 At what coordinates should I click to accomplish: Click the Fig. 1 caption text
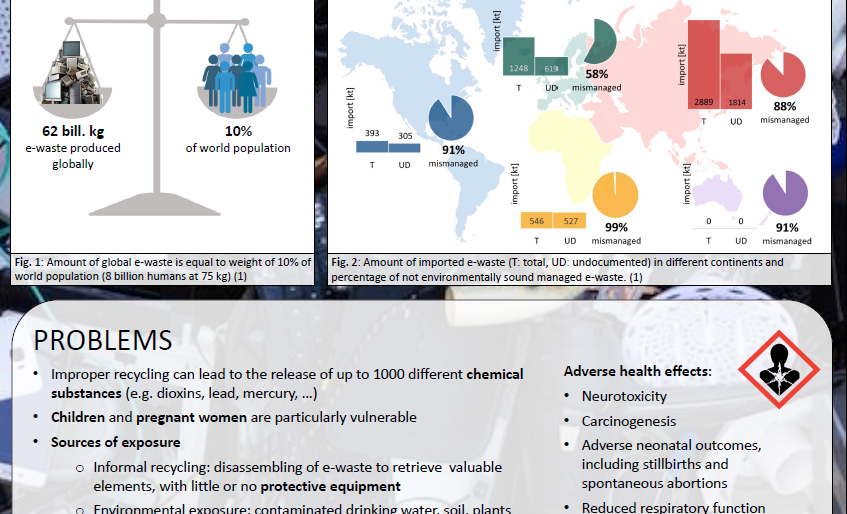(163, 269)
